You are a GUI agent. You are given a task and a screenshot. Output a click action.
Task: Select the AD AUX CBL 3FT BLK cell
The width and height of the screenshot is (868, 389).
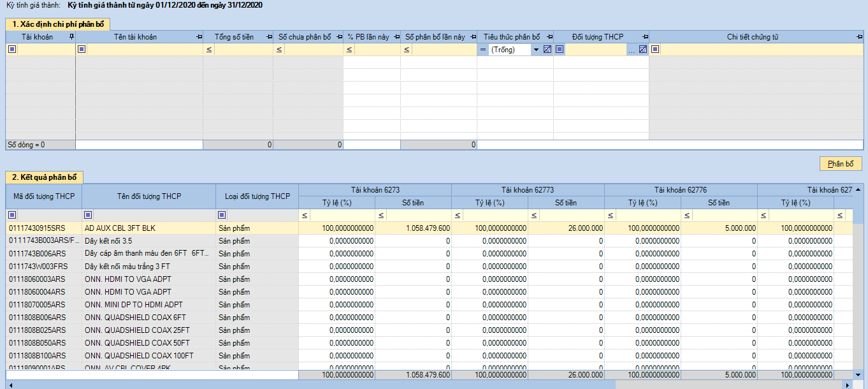149,228
